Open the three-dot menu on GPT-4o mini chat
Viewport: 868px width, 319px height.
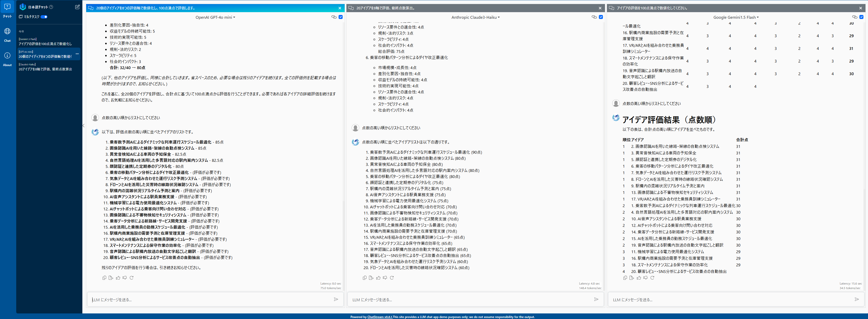tap(77, 54)
